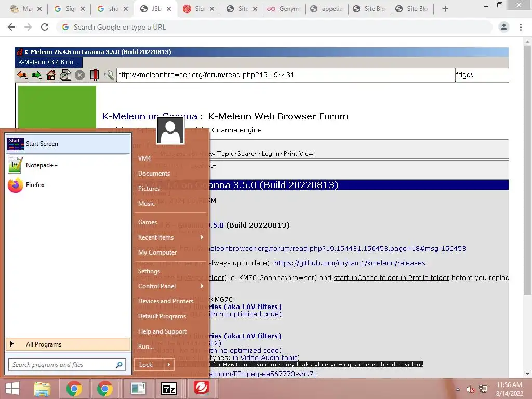Click the network tray icon
532x399 pixels.
[x=483, y=389]
